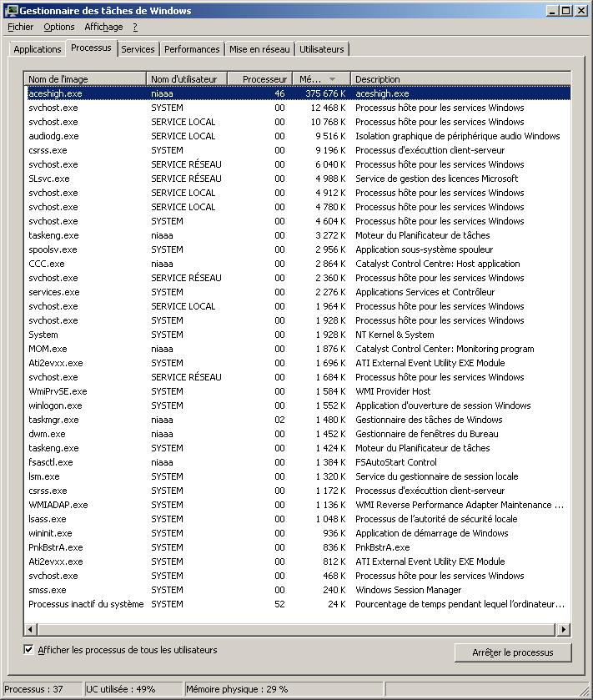The width and height of the screenshot is (593, 700).
Task: Open the Options menu
Action: click(59, 28)
